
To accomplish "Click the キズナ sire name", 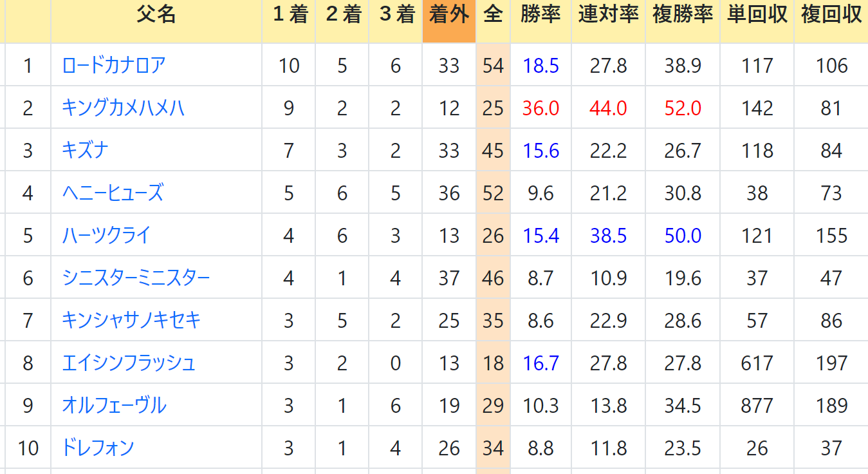I will click(85, 150).
